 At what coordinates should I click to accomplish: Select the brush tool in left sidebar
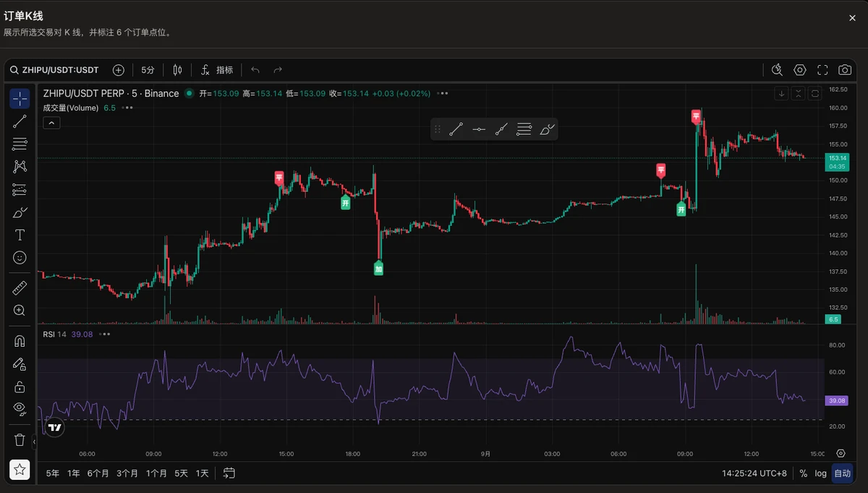point(20,212)
